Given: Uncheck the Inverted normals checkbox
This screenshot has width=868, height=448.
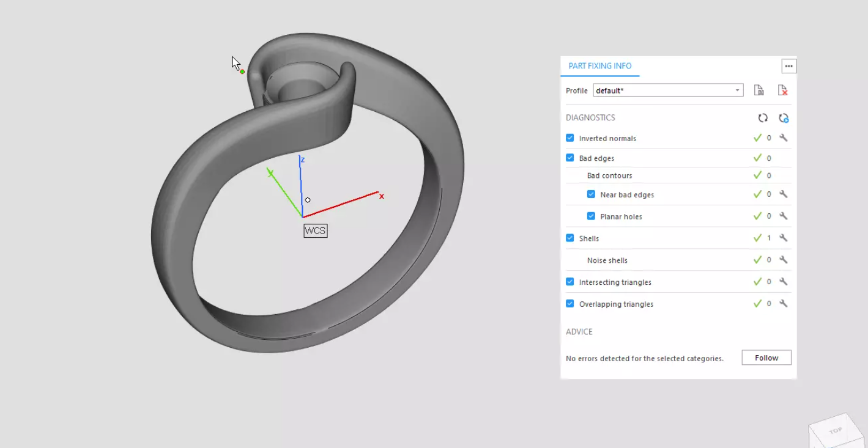Looking at the screenshot, I should [570, 138].
